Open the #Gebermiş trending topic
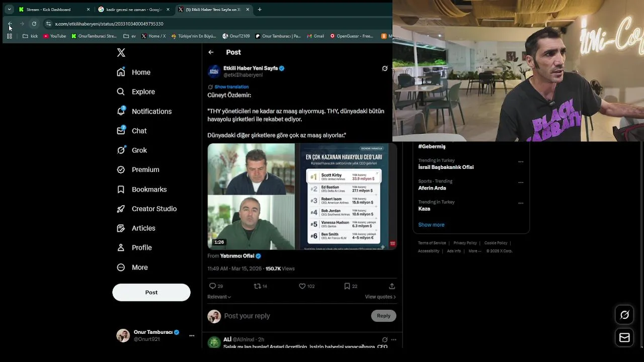Viewport: 644px width, 362px height. (432, 146)
